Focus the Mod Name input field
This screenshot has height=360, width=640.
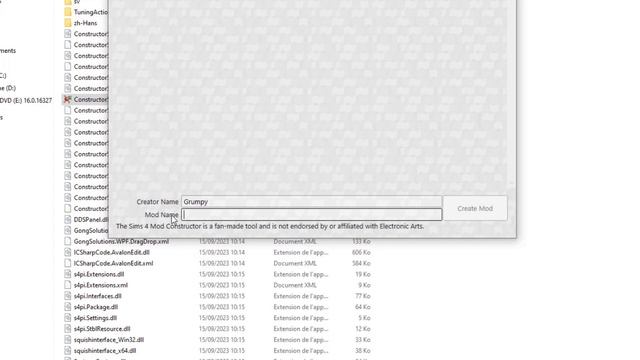point(311,214)
